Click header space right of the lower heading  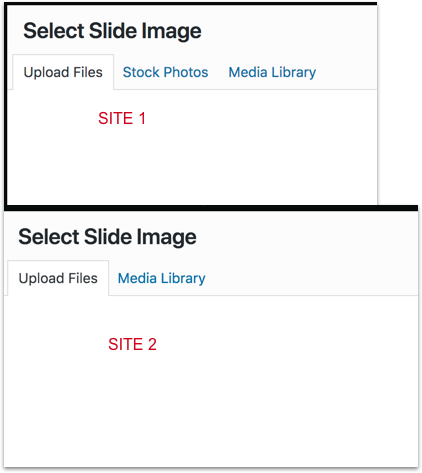coord(307,237)
